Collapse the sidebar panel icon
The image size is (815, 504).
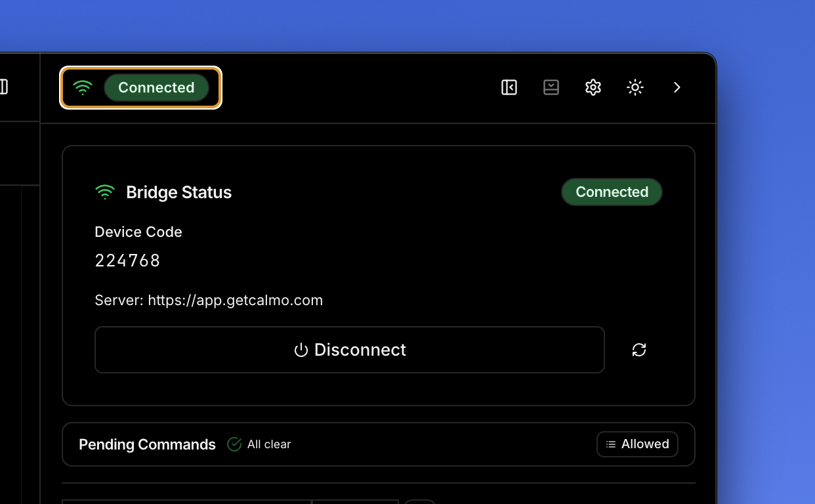tap(509, 87)
